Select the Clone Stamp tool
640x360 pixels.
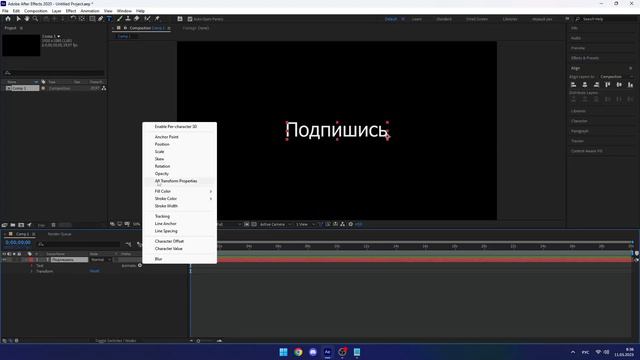click(128, 19)
